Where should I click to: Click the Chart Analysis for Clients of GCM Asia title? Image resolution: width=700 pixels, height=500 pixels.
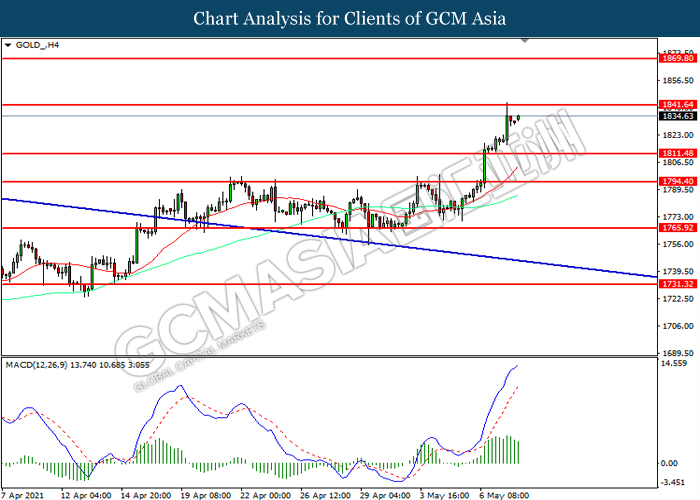click(350, 18)
